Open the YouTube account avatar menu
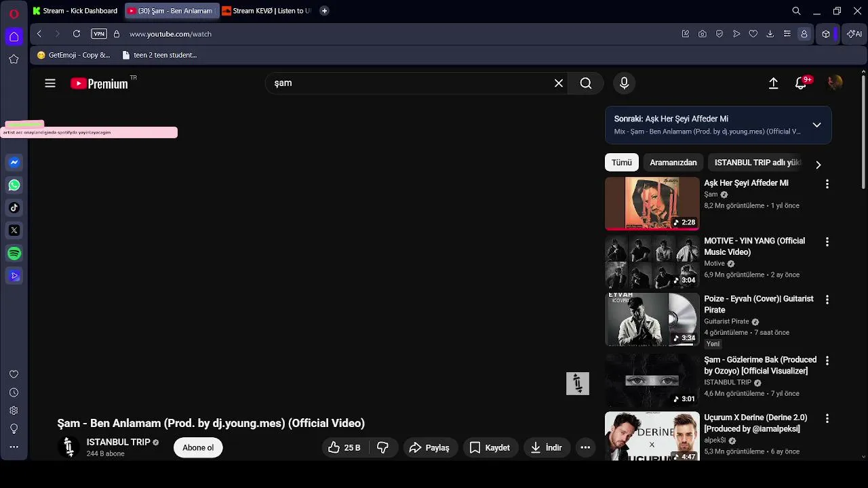Viewport: 868px width, 488px height. coord(835,83)
